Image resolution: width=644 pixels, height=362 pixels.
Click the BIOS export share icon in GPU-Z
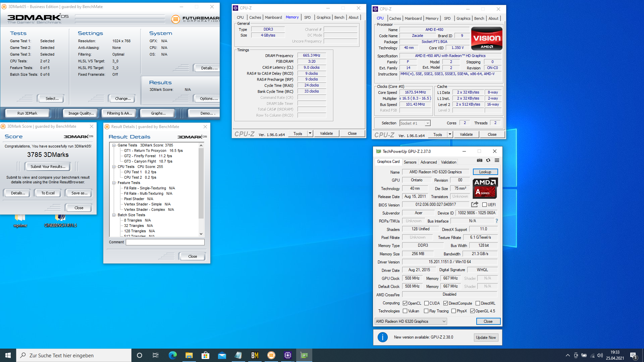coord(475,204)
